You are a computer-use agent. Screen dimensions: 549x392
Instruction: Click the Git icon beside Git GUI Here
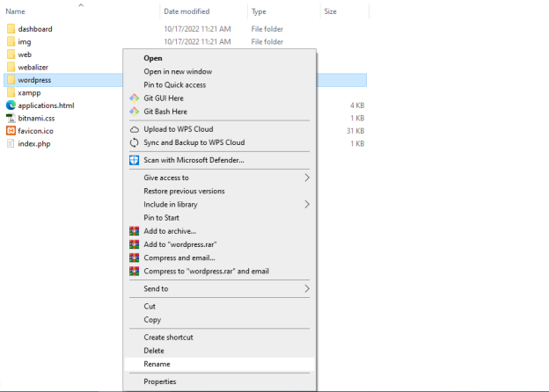[x=134, y=98]
